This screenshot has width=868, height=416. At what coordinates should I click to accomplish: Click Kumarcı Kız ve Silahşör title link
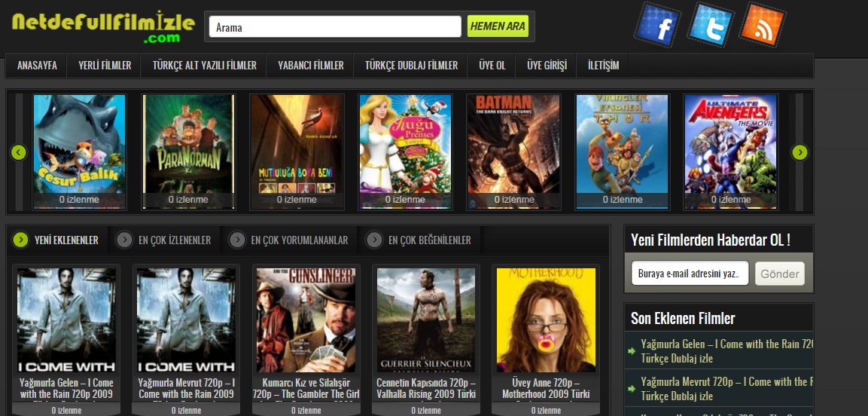(x=306, y=388)
